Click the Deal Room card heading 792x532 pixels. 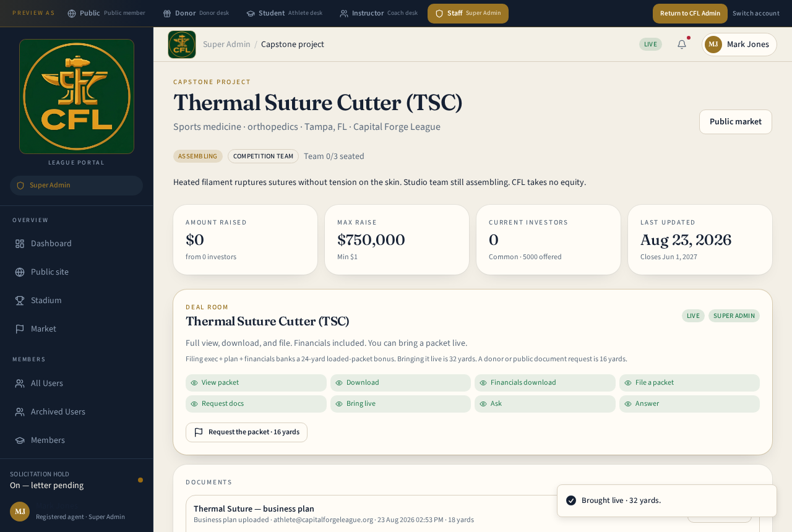(x=267, y=322)
